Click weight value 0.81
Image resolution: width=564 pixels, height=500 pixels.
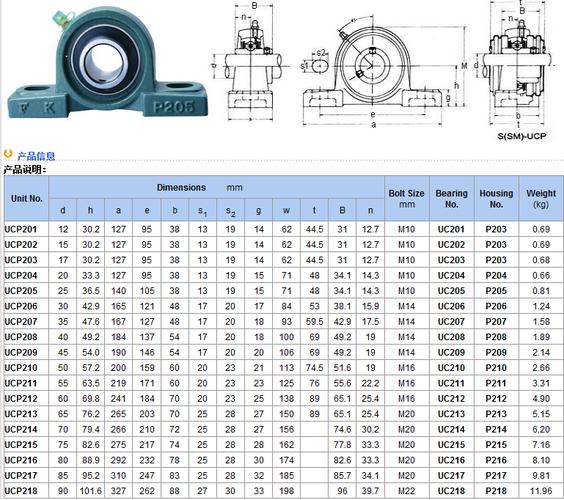[x=541, y=291]
